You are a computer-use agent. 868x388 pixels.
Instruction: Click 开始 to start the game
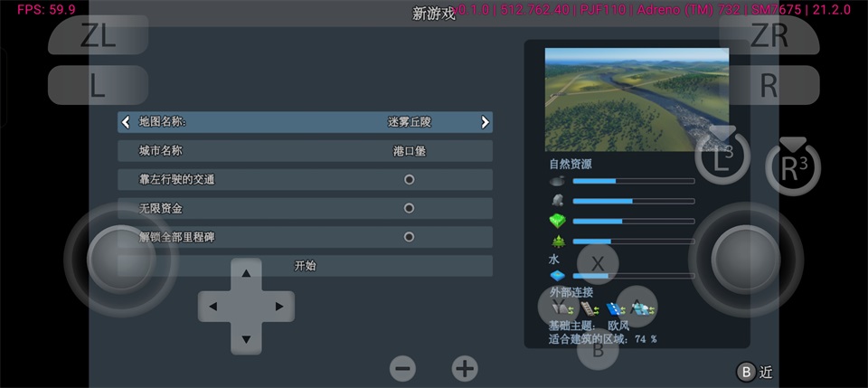pyautogui.click(x=306, y=266)
